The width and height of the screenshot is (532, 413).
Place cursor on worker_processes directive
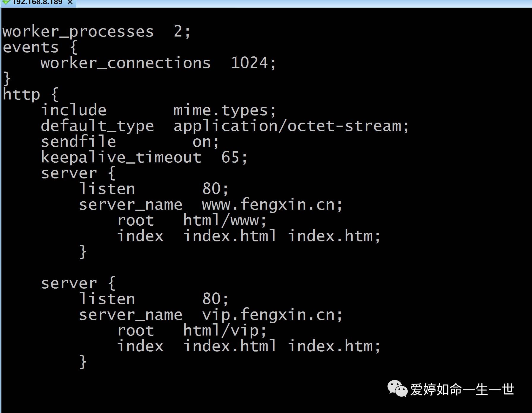[x=78, y=32]
